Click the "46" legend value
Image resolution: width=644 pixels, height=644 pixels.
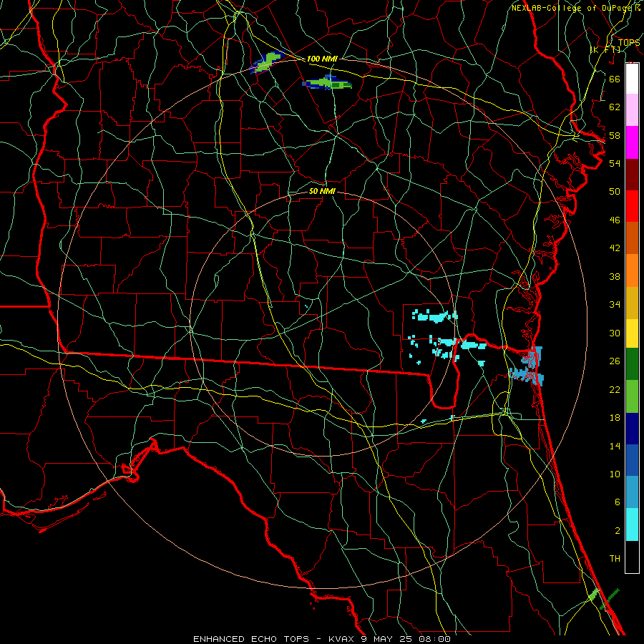(x=615, y=220)
